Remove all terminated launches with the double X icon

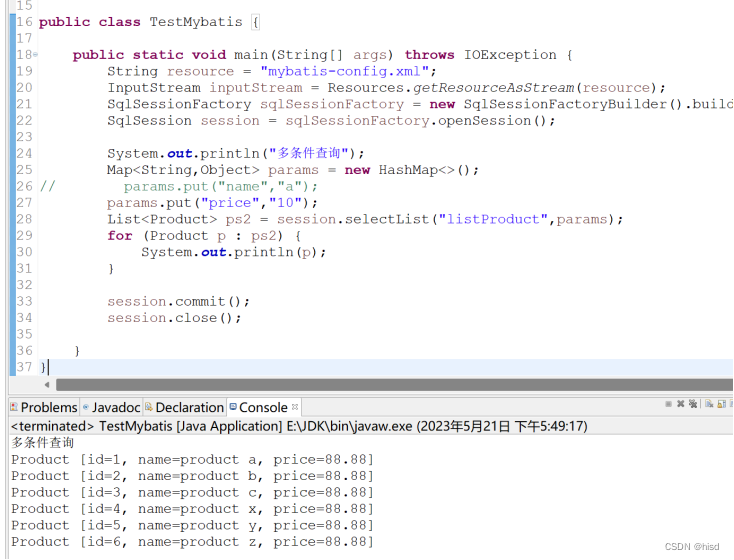[693, 404]
